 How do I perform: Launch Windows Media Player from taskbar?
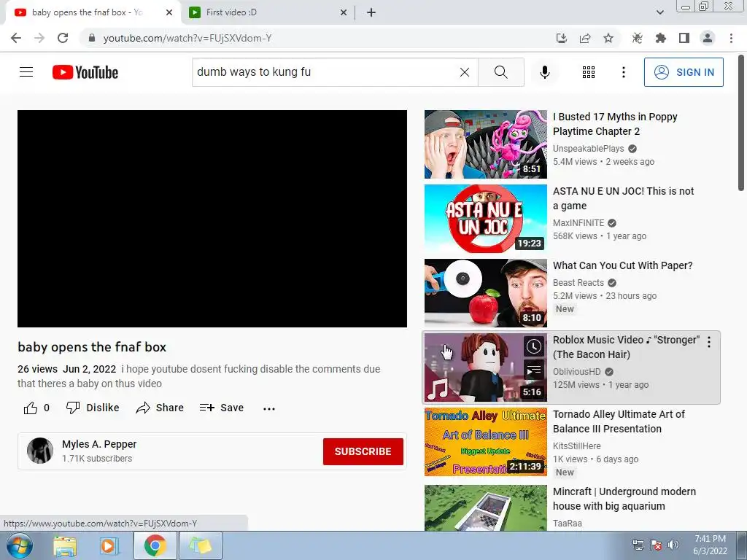[109, 545]
